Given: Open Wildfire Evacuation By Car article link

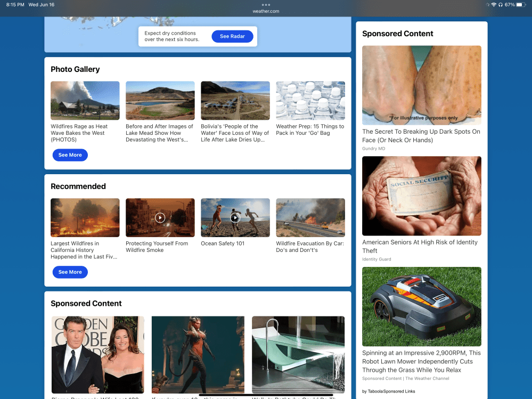Looking at the screenshot, I should [x=309, y=247].
